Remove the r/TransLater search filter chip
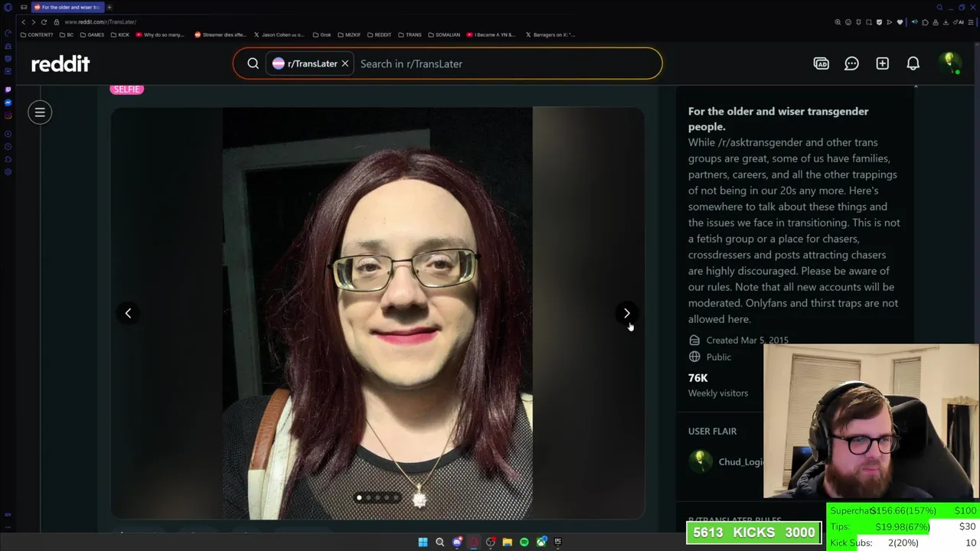 click(x=345, y=64)
